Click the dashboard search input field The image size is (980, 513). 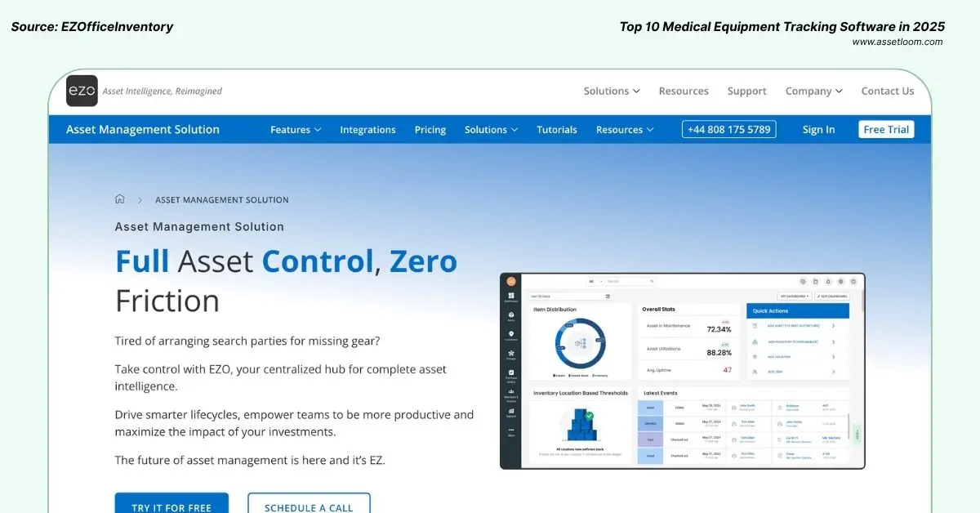pos(630,281)
